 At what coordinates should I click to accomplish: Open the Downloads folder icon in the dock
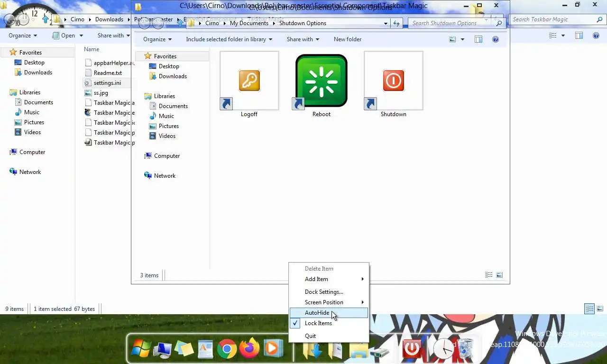312,350
